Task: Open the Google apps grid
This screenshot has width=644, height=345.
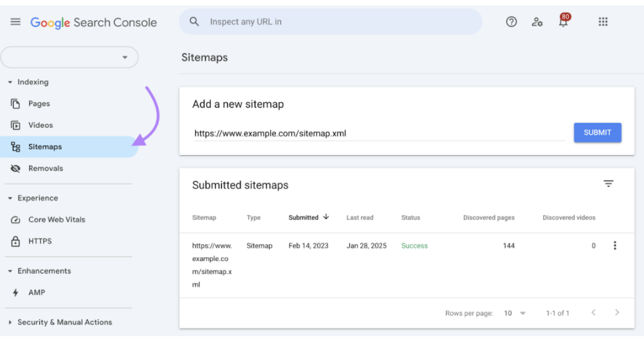Action: click(603, 22)
